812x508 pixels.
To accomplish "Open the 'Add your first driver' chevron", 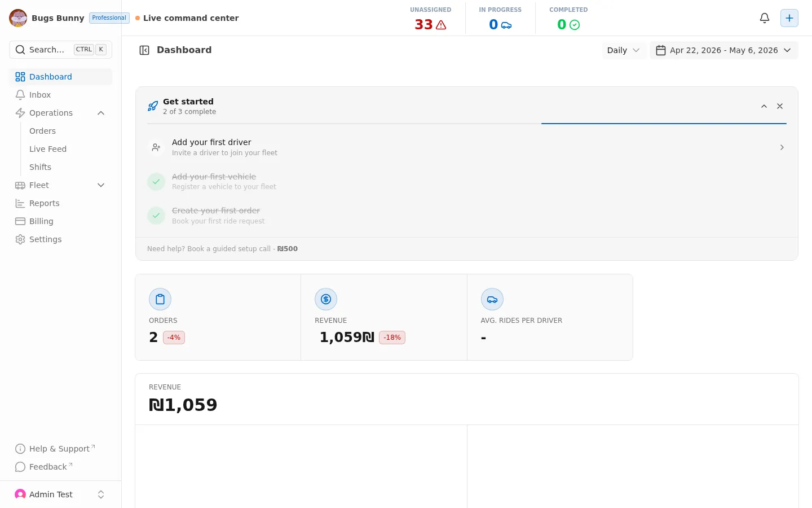I will [782, 147].
